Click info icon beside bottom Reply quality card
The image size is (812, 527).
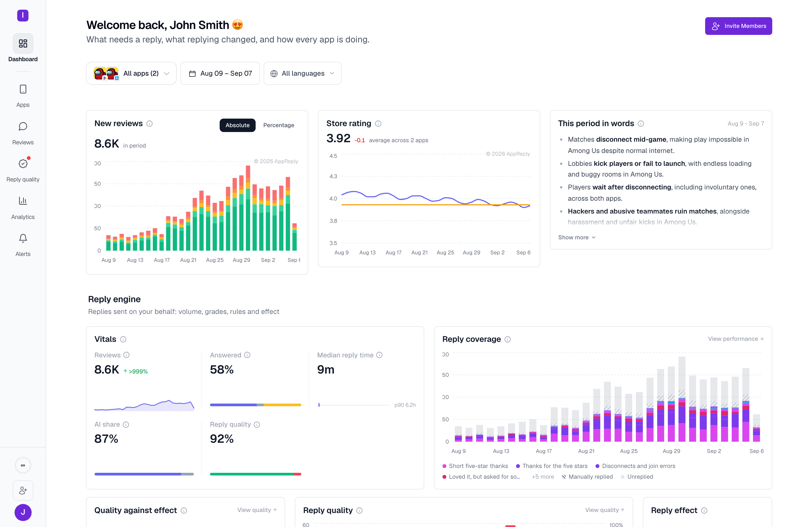[359, 511]
